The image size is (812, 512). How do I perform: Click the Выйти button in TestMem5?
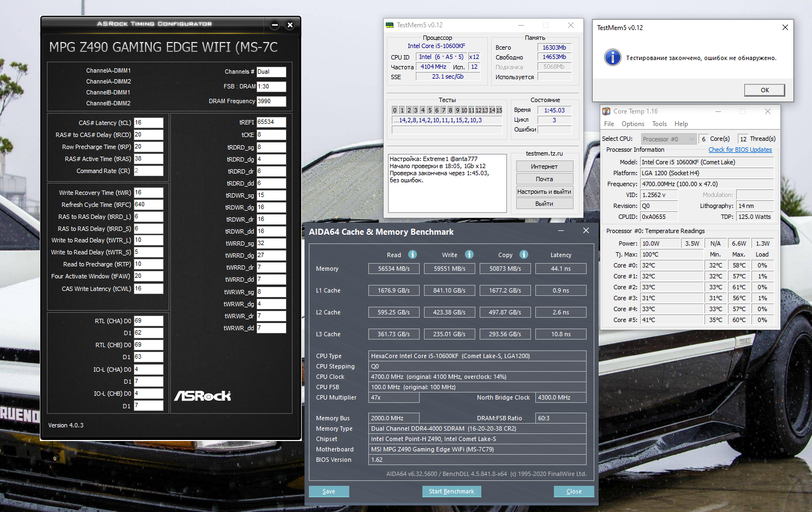point(545,204)
